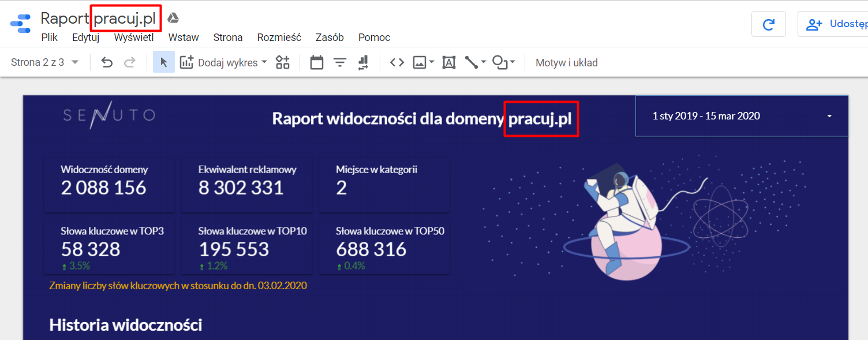Open the Plik menu
The width and height of the screenshot is (868, 340).
(x=50, y=38)
